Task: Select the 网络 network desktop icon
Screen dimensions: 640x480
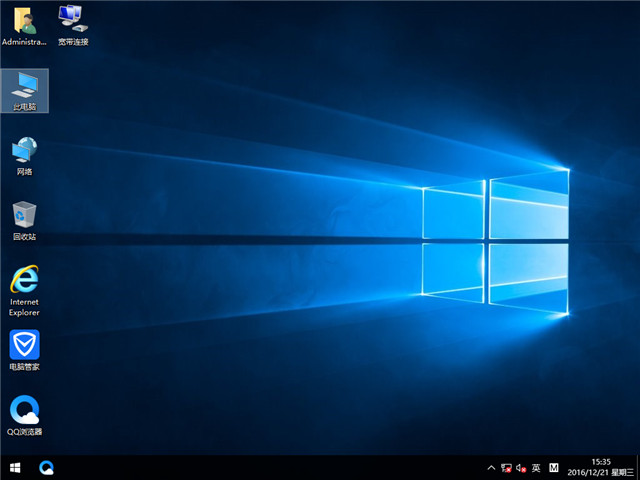Action: (25, 152)
